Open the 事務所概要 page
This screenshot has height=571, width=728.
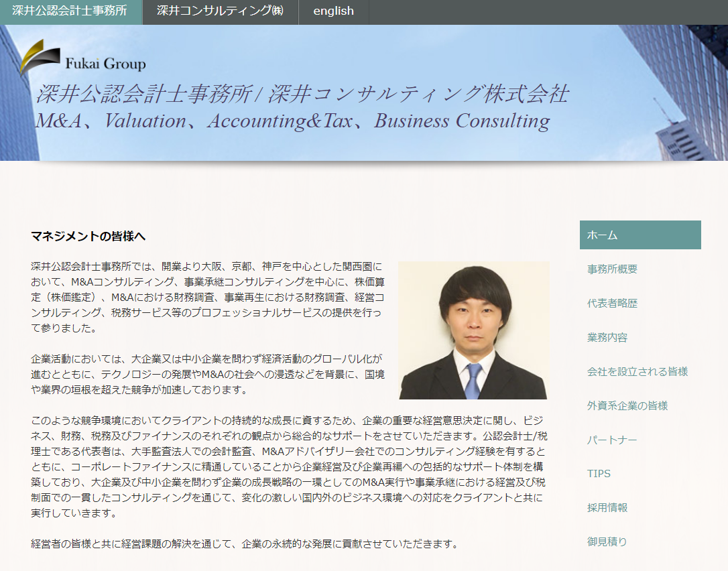[612, 269]
